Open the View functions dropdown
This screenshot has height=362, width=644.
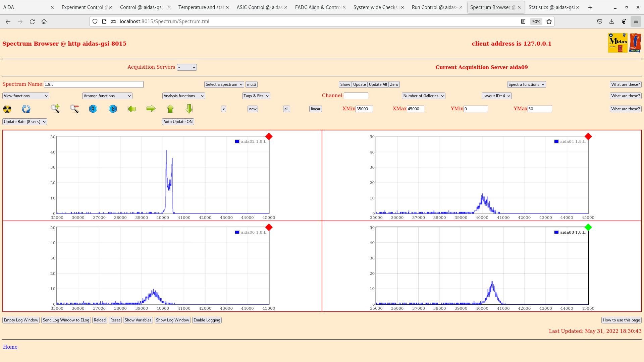pos(26,96)
